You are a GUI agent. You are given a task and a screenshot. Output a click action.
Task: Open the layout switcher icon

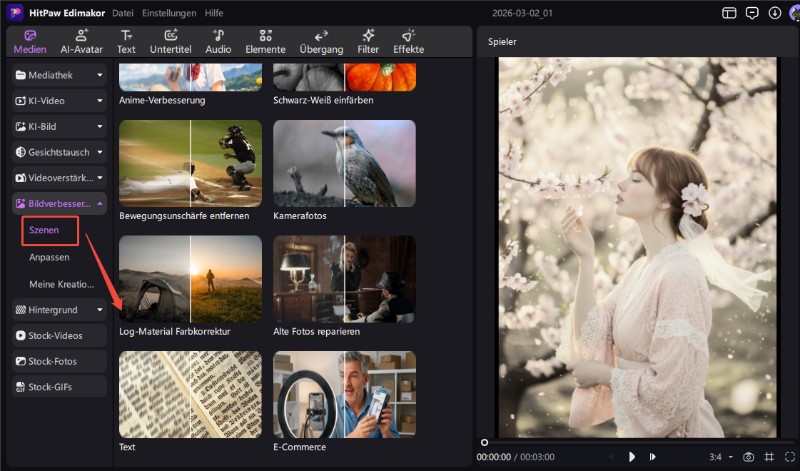(x=729, y=13)
